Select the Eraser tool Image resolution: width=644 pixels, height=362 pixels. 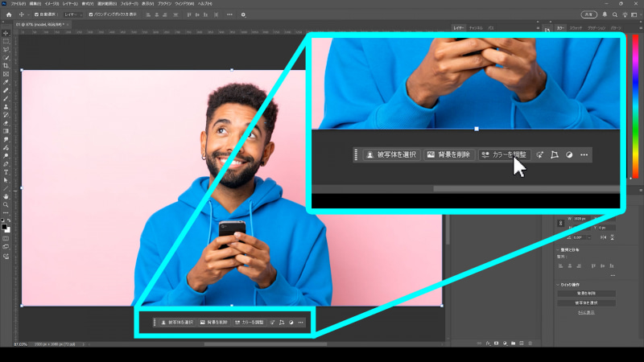pyautogui.click(x=6, y=123)
